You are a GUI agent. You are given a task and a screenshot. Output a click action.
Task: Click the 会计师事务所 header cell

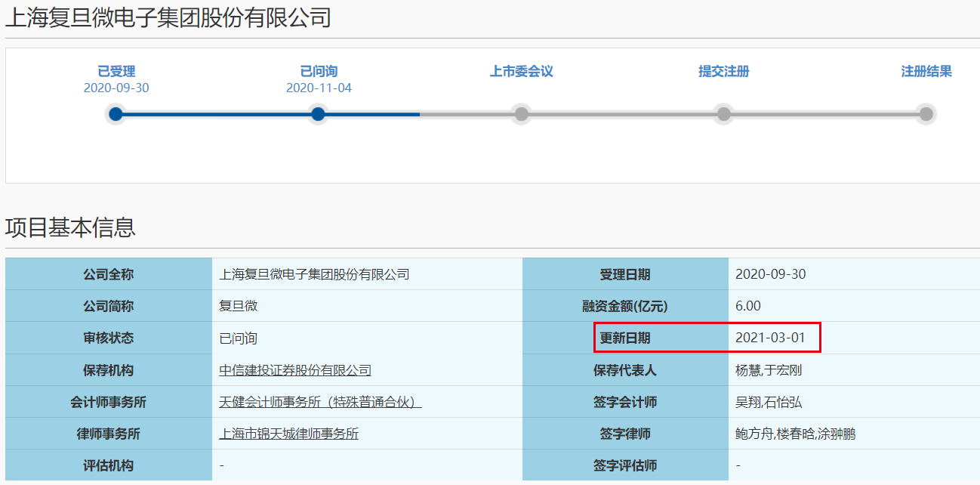point(109,401)
